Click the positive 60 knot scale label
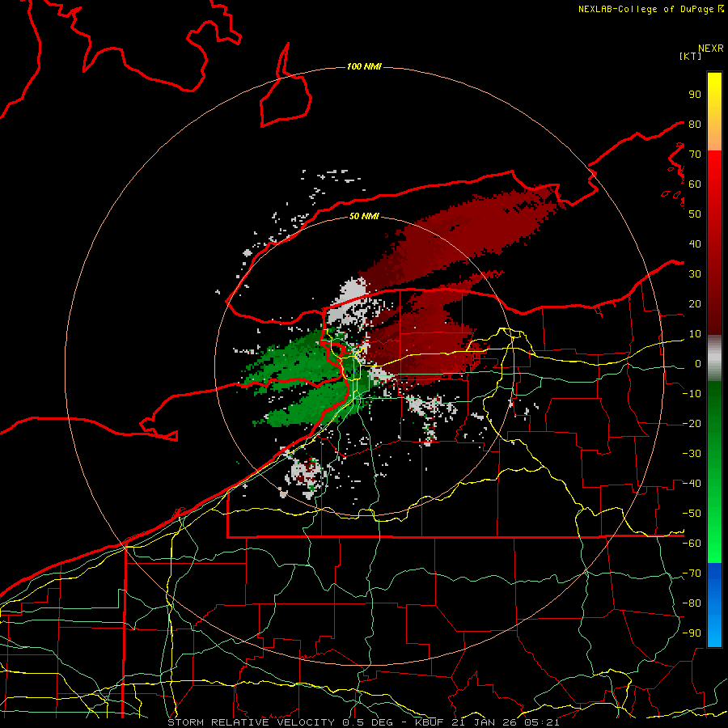The width and height of the screenshot is (728, 728). tap(695, 184)
